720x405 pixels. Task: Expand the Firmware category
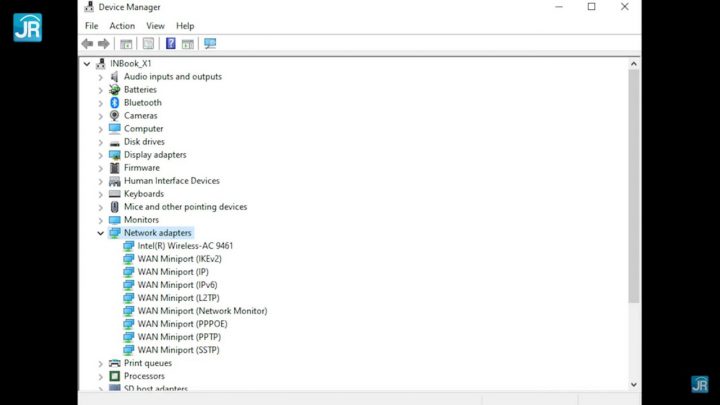pos(101,169)
